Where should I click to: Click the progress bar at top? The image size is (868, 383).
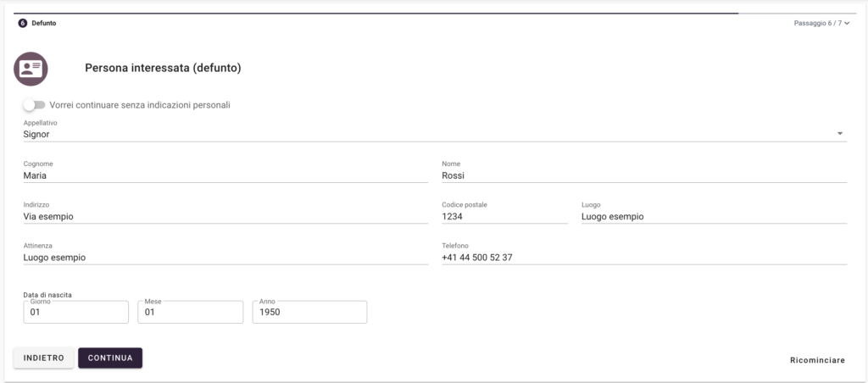377,14
